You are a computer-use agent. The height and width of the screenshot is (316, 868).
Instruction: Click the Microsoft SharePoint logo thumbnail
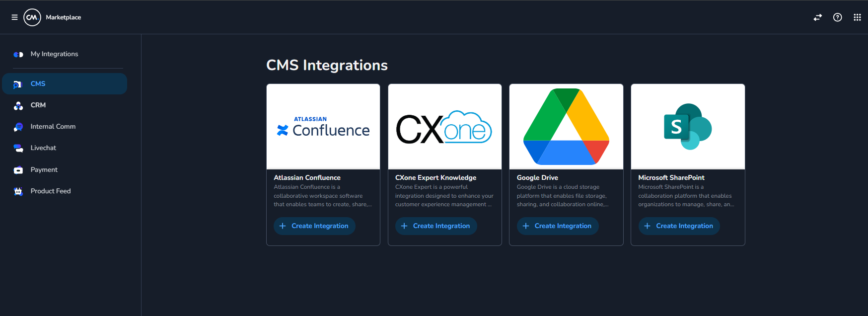tap(688, 127)
